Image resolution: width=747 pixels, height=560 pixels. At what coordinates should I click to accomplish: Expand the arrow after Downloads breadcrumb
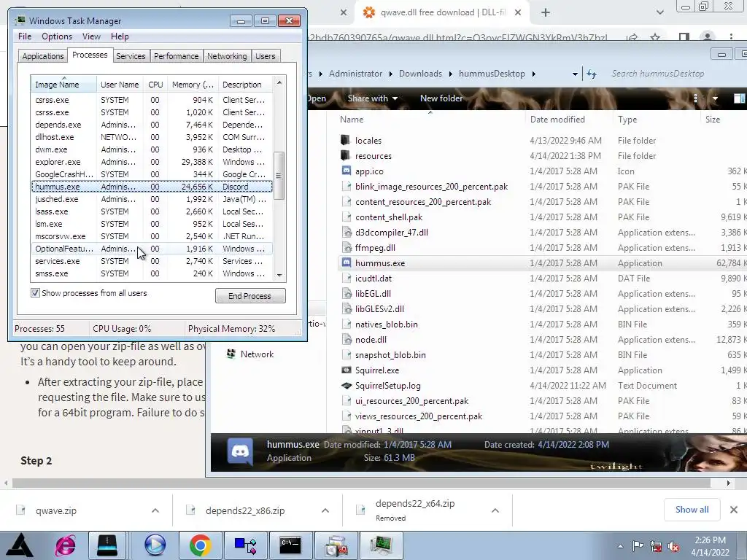pos(450,74)
